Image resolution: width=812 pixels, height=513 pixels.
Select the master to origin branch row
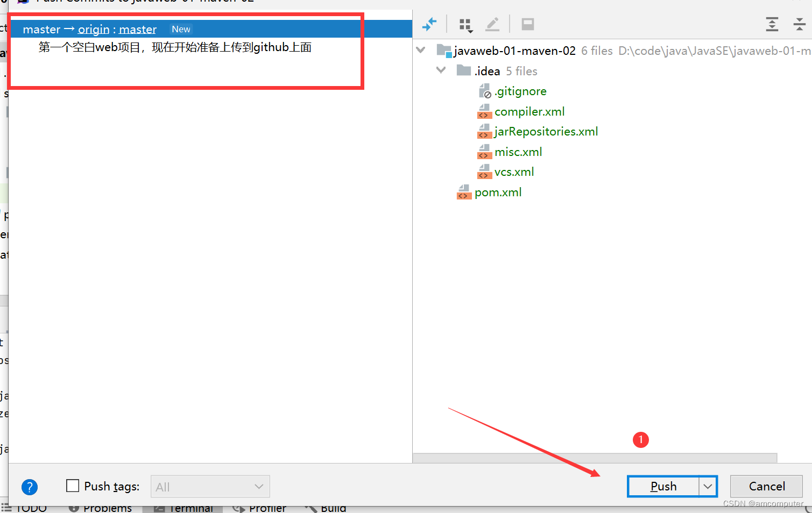[x=210, y=29]
